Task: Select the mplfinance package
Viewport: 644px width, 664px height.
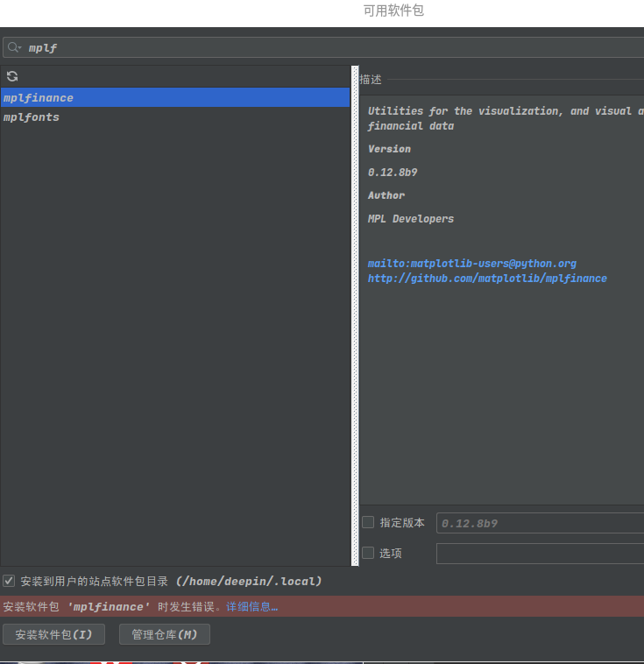Action: [x=39, y=98]
